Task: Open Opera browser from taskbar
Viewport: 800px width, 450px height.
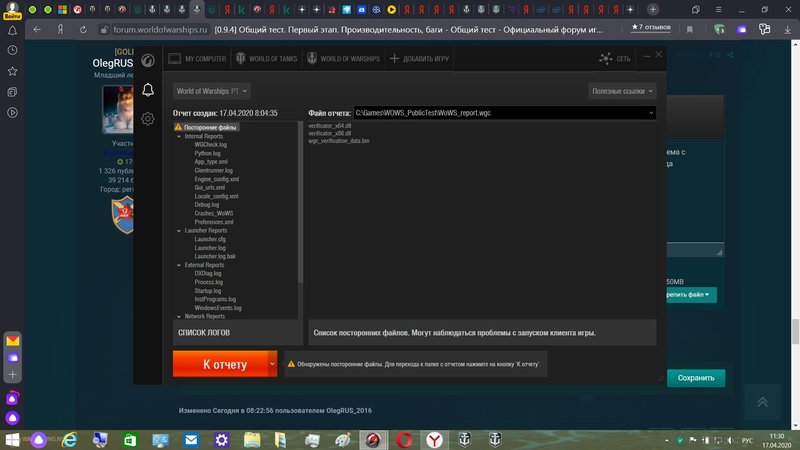Action: [x=404, y=439]
